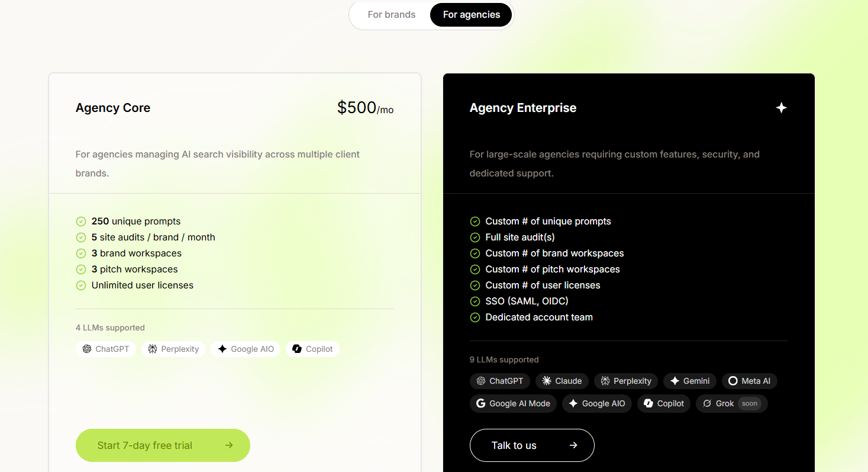Viewport: 868px width, 472px height.
Task: Switch to the For brands tab
Action: click(391, 15)
